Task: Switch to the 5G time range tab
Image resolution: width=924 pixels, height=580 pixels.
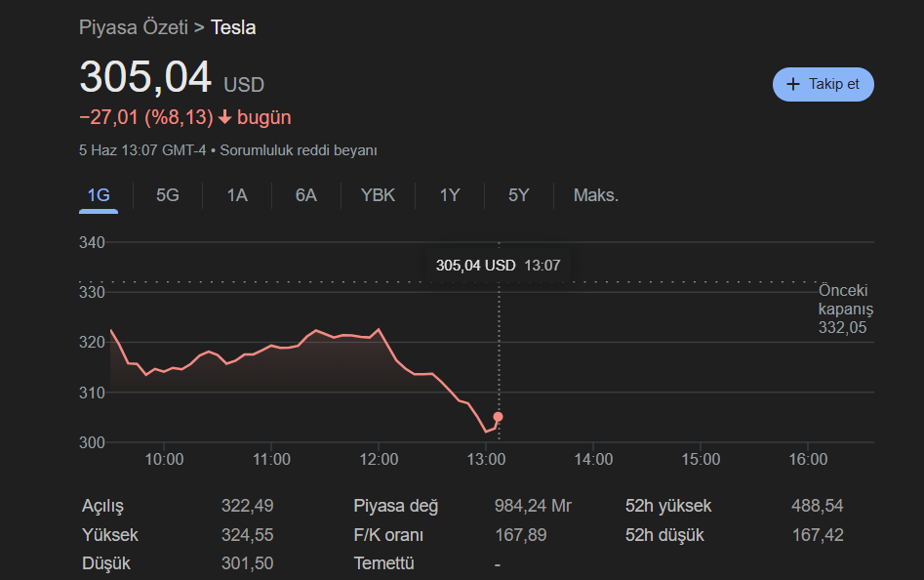Action: (x=168, y=195)
